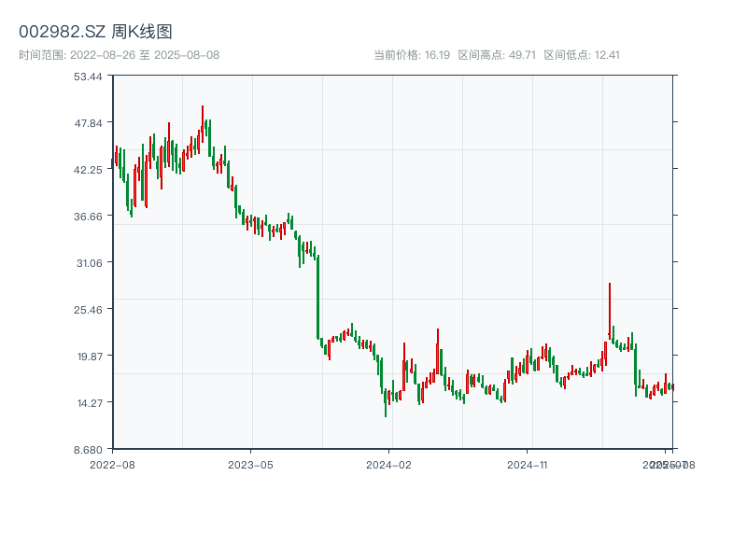Click the 区间低点 12.41 label
The height and width of the screenshot is (560, 747).
pyautogui.click(x=582, y=55)
